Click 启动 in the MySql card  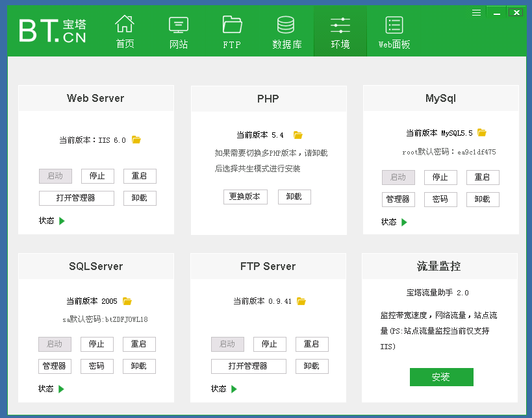coord(398,177)
